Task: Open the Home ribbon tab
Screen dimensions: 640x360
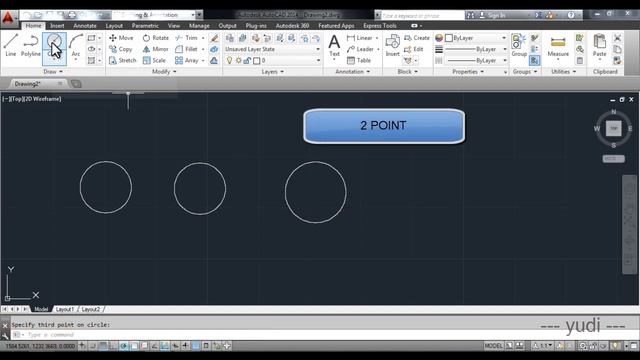Action: tap(33, 26)
